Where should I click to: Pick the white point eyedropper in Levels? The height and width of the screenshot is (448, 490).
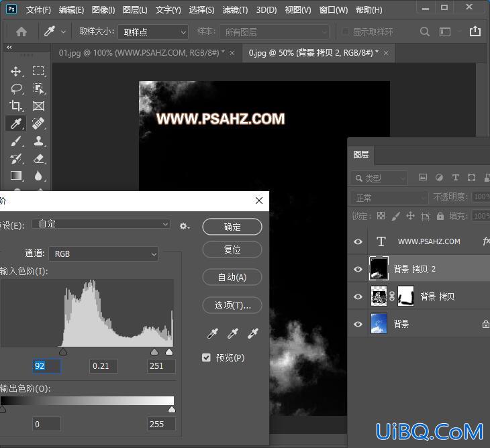click(252, 333)
